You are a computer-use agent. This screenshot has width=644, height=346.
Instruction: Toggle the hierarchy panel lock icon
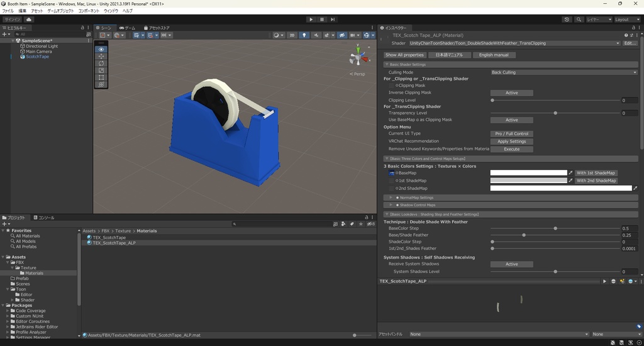[x=82, y=28]
